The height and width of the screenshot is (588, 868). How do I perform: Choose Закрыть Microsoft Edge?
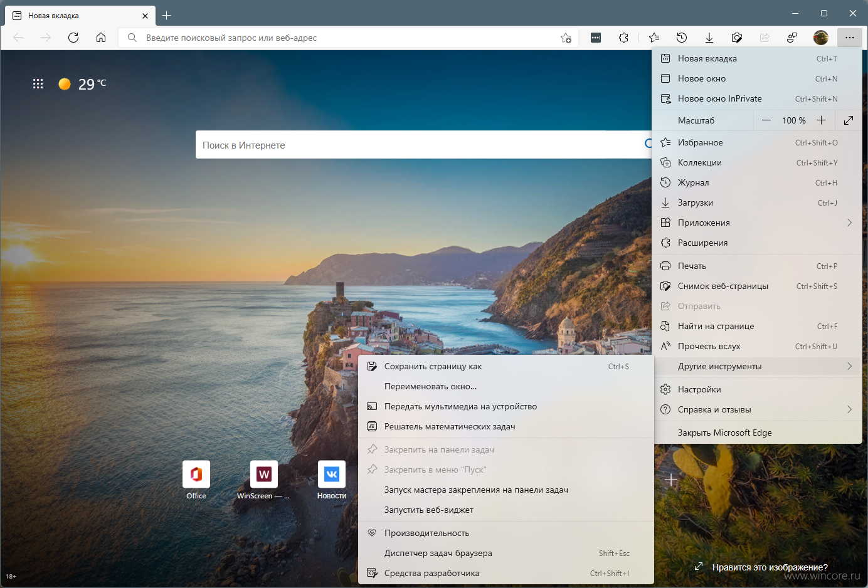coord(757,433)
